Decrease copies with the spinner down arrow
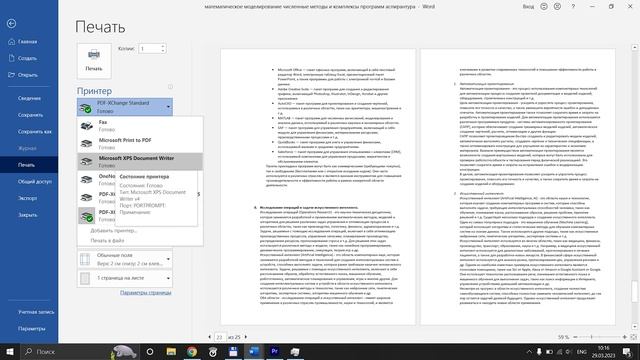 163,51
